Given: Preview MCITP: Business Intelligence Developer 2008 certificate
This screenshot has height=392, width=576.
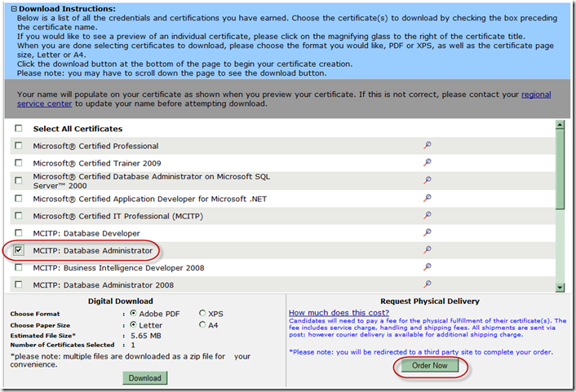Looking at the screenshot, I should coord(428,266).
